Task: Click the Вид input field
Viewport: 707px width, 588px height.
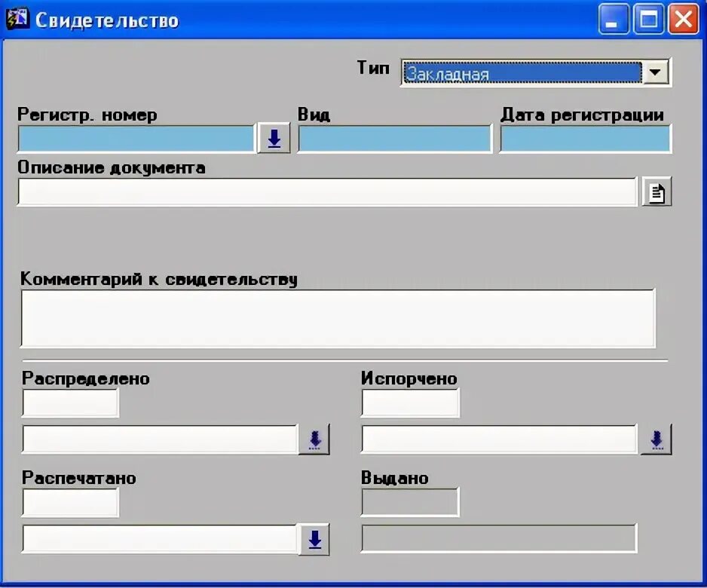Action: pyautogui.click(x=394, y=139)
